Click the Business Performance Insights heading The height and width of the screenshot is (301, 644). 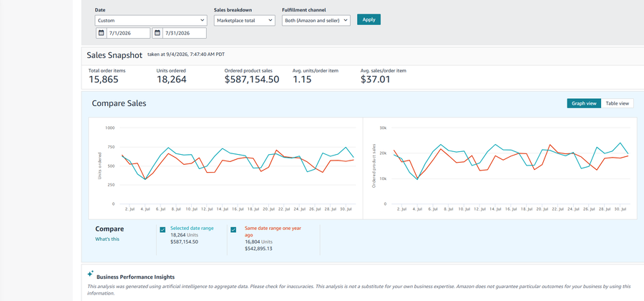pyautogui.click(x=135, y=277)
